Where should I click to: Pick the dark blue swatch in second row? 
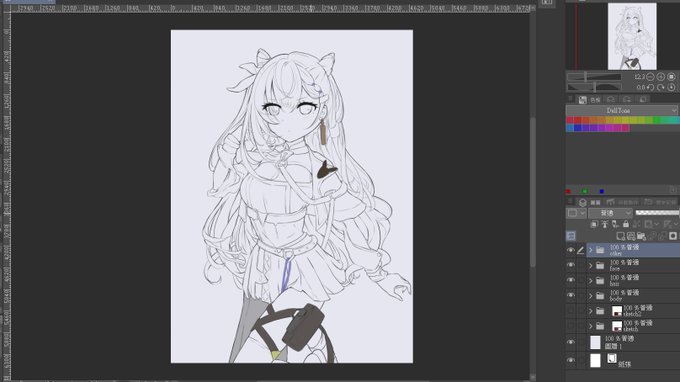577,128
